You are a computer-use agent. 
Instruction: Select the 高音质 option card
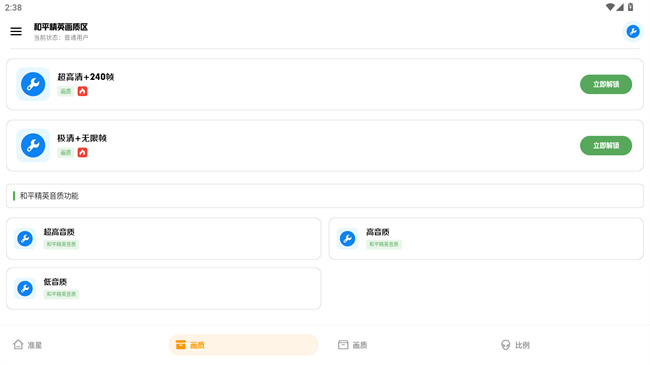(x=486, y=238)
